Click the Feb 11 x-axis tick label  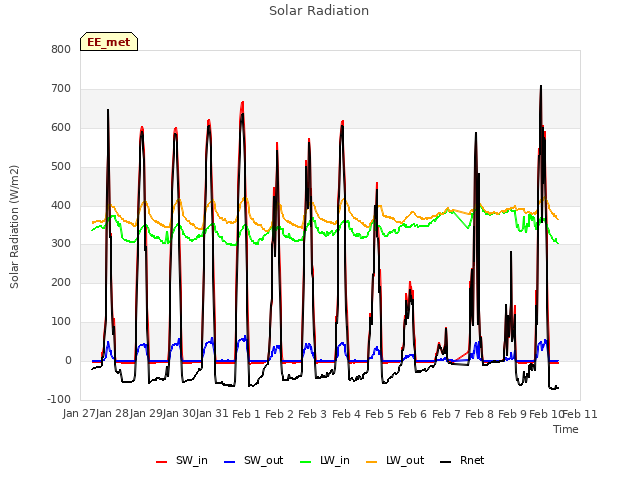(x=580, y=414)
